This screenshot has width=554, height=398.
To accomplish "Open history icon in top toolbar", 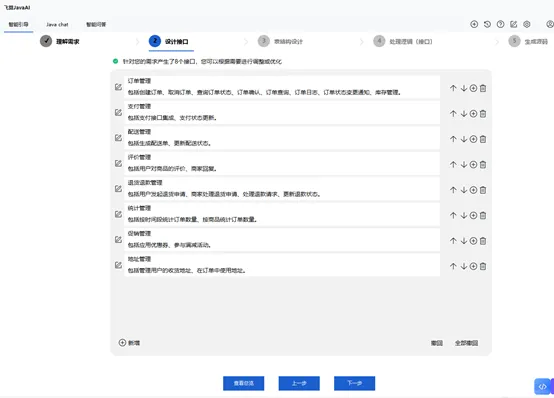I will point(487,24).
